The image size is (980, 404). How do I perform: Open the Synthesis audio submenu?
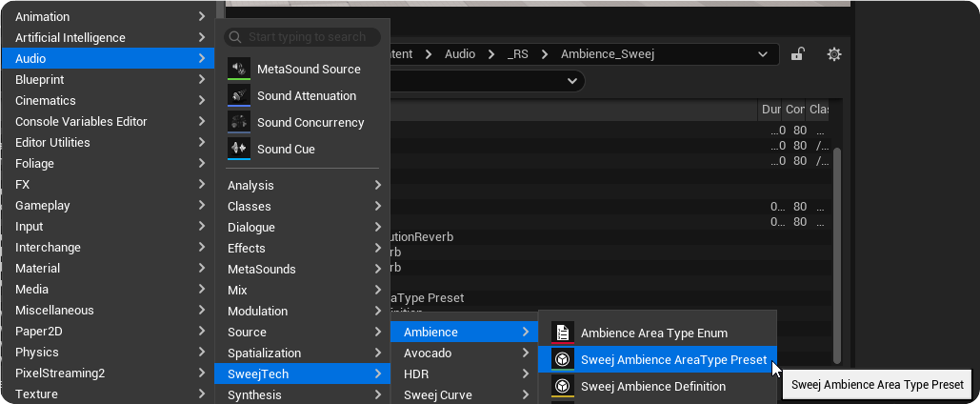303,395
